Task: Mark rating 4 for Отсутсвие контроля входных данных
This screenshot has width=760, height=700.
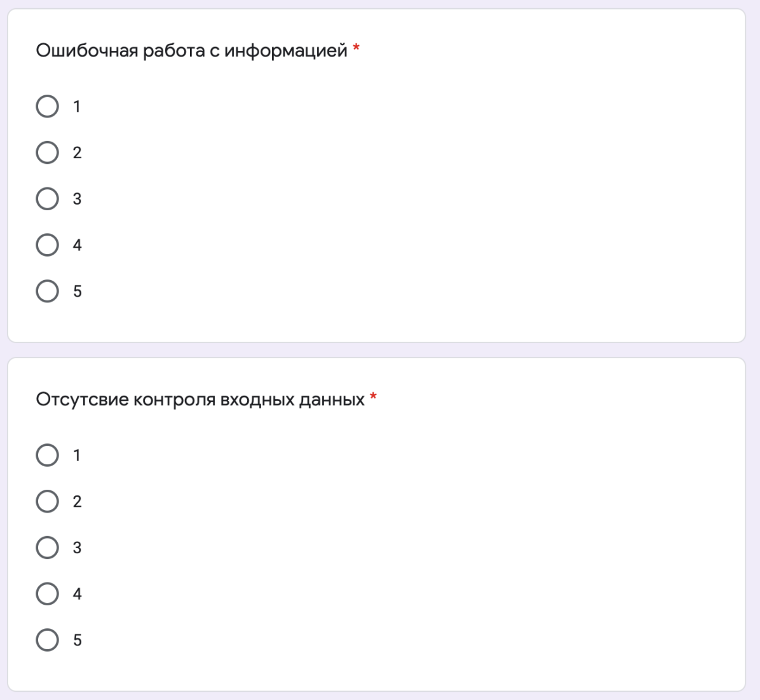Action: (48, 593)
